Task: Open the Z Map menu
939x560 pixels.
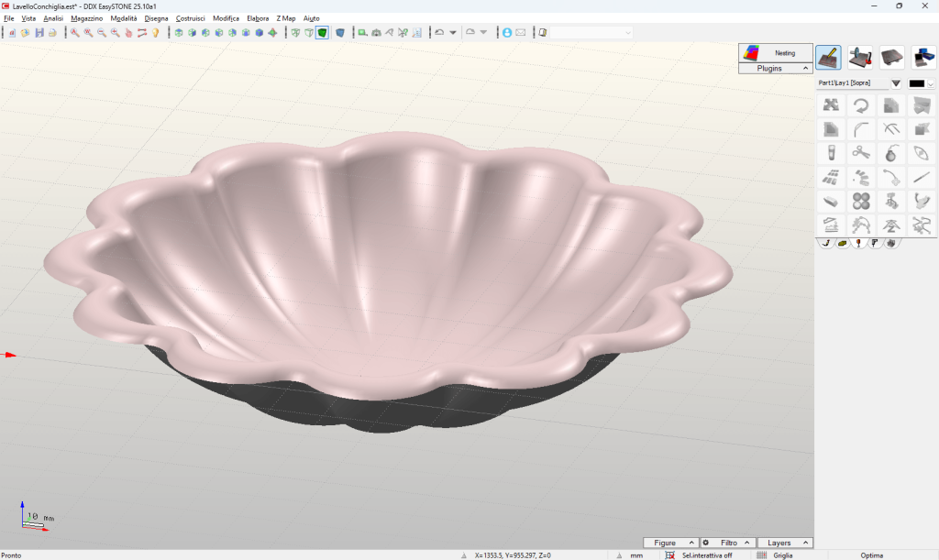Action: tap(286, 18)
